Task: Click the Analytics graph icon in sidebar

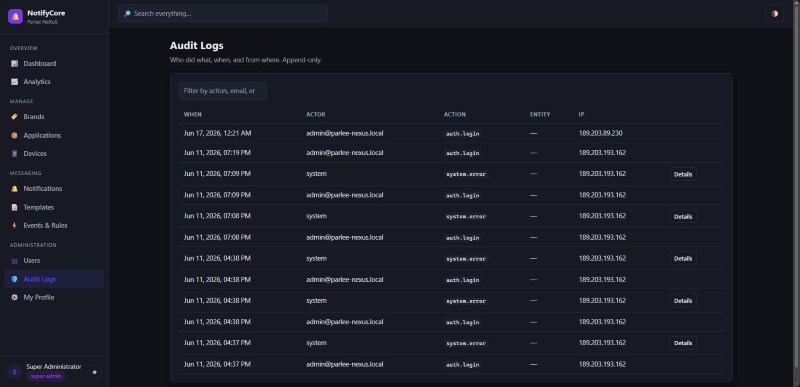Action: [14, 82]
